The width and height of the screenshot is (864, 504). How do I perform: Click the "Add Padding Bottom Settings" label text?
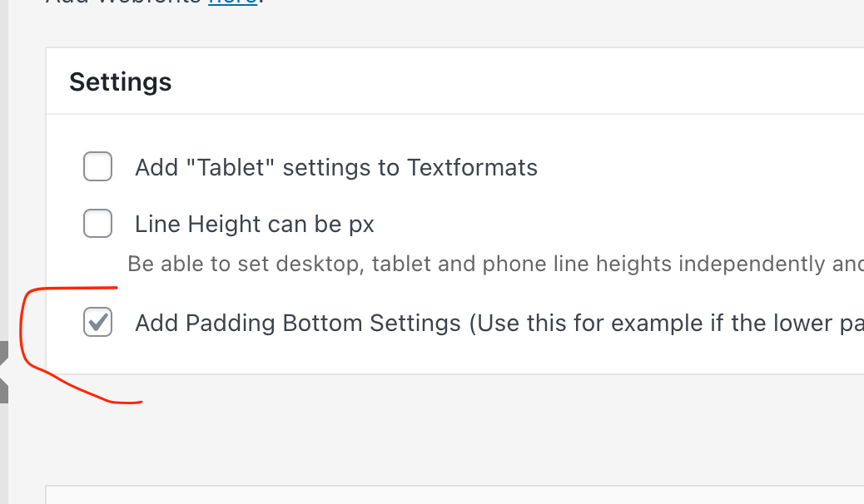[x=298, y=323]
